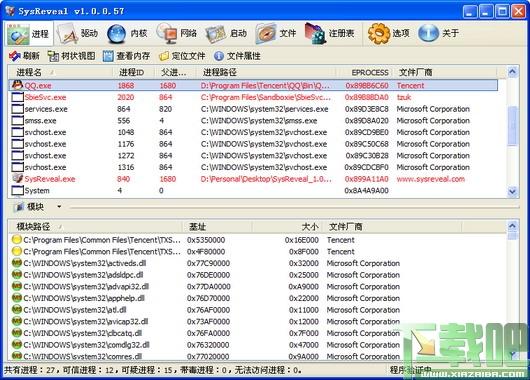Open the 内核 (Kernel) tab
Viewport: 530px width, 380px height.
pos(127,33)
